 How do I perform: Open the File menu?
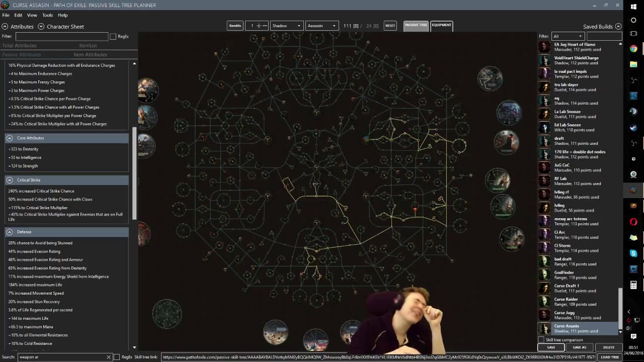(x=6, y=15)
